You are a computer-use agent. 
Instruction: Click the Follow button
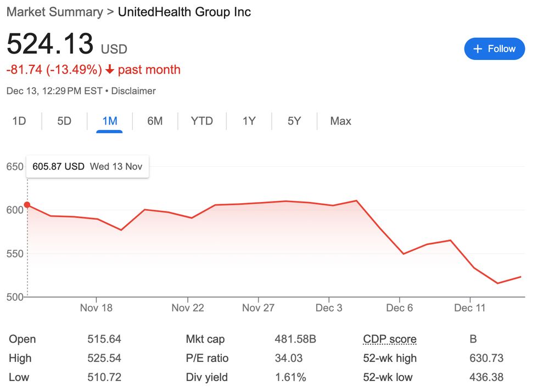coord(494,49)
